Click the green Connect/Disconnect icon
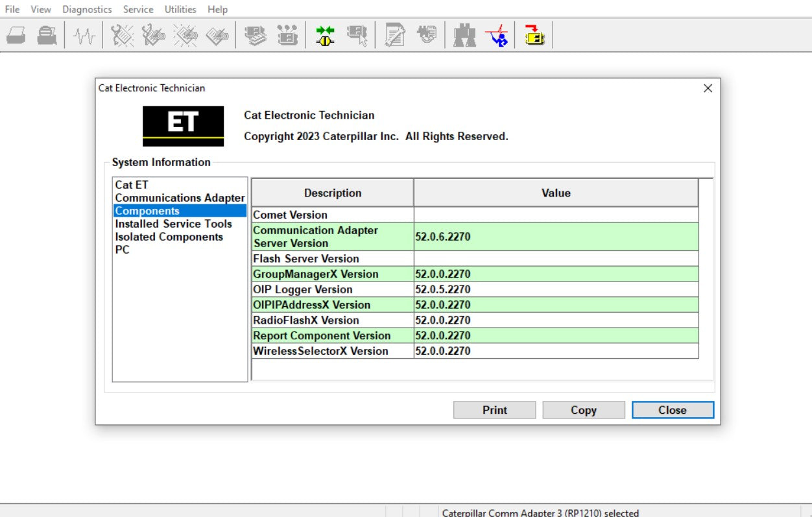The height and width of the screenshot is (517, 812). pos(325,35)
